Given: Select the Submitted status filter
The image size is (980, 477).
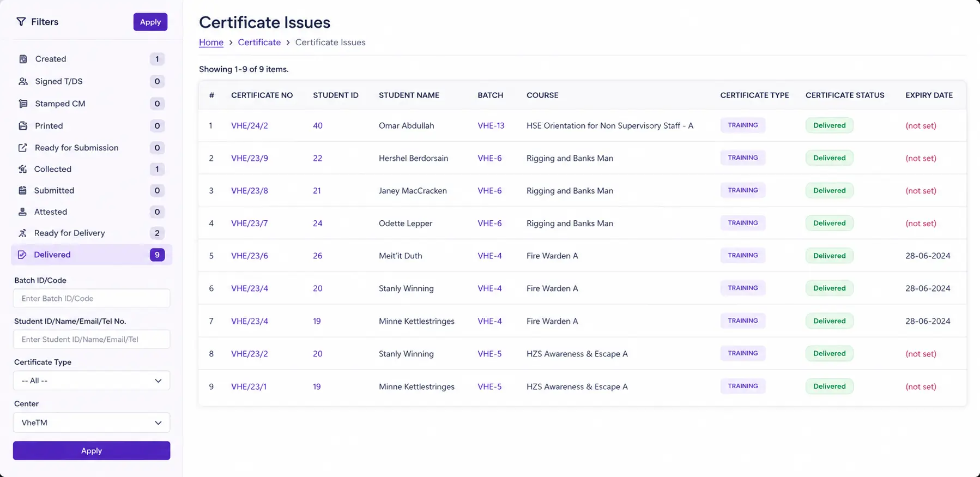Looking at the screenshot, I should 92,190.
